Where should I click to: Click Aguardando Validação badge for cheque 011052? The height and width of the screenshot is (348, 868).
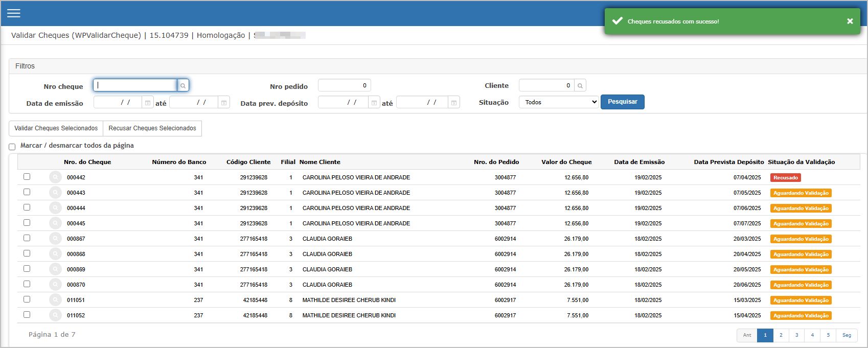pyautogui.click(x=801, y=316)
